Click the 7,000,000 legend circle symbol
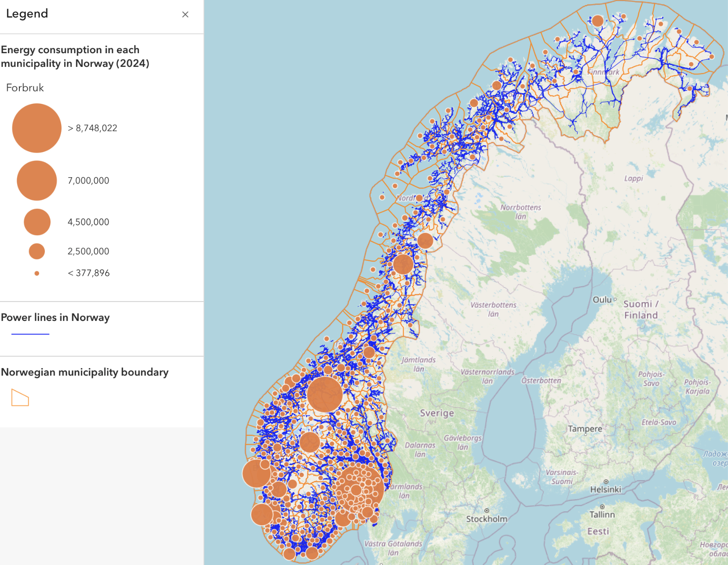The width and height of the screenshot is (728, 565). coord(37,180)
